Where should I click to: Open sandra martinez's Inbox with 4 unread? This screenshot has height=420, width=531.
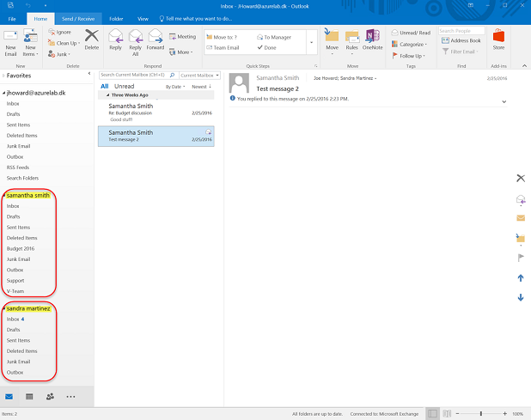[15, 319]
